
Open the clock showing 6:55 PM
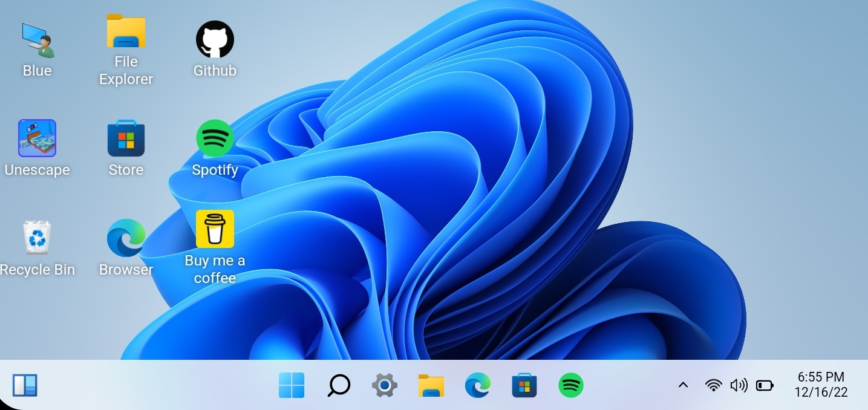click(821, 377)
